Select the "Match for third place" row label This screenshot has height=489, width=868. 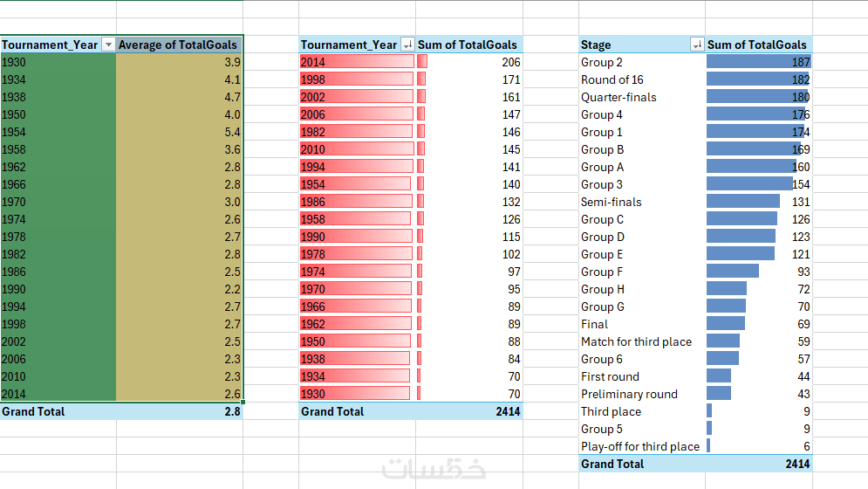pos(636,341)
